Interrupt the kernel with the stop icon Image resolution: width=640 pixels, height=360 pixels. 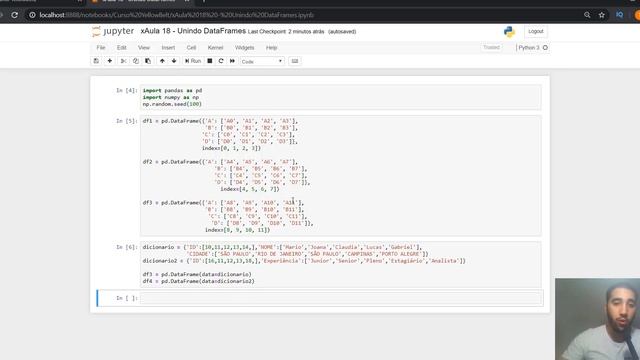tap(210, 61)
